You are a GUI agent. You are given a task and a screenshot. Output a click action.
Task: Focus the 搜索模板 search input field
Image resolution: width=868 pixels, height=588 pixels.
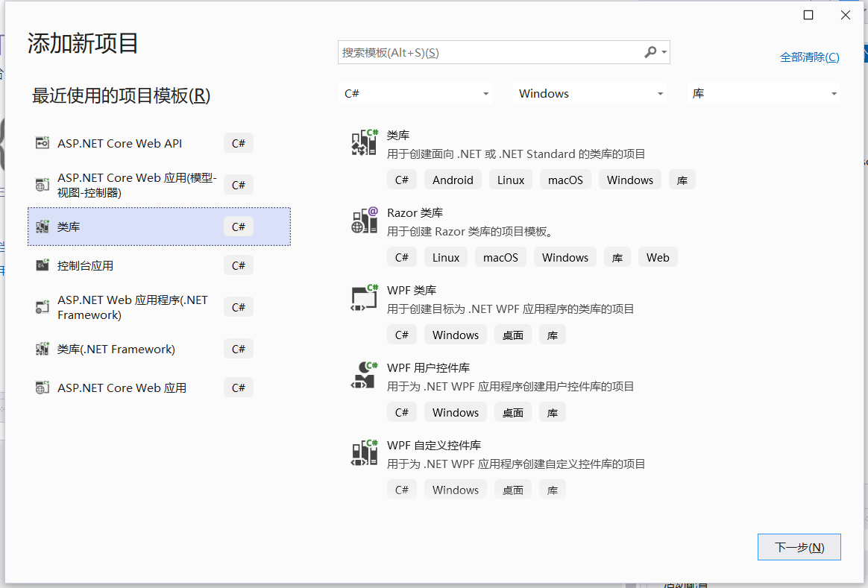click(x=490, y=53)
